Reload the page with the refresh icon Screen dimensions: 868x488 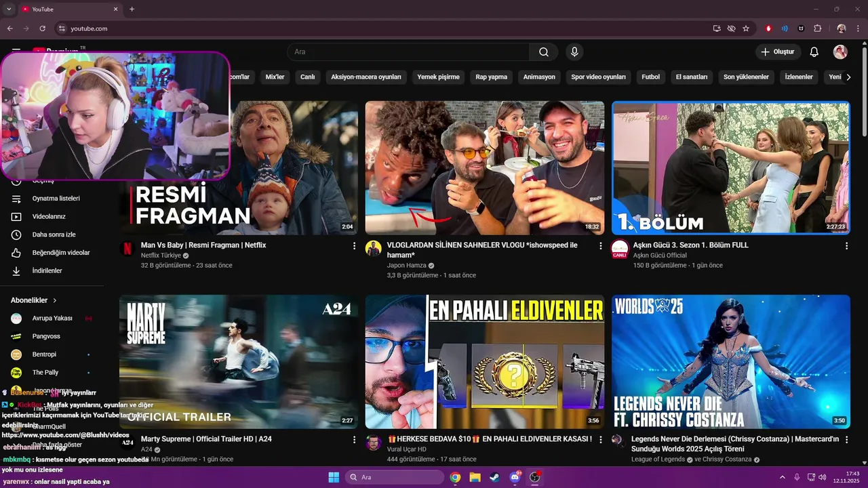[42, 28]
